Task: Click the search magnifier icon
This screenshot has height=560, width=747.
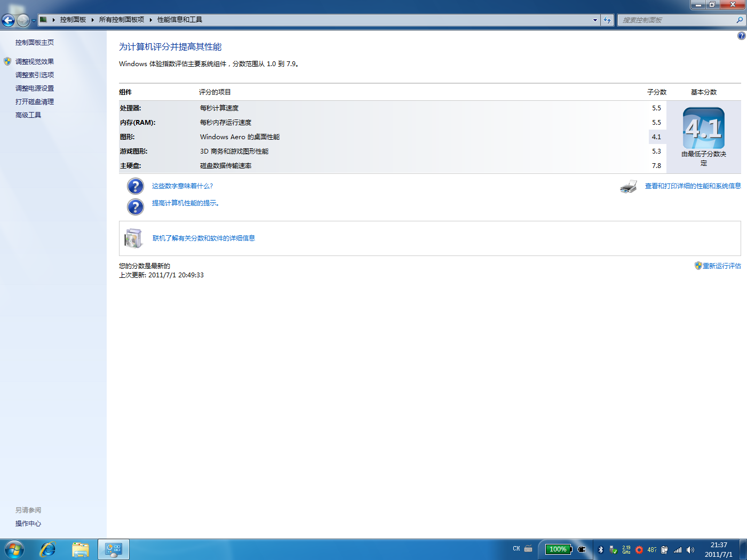Action: tap(740, 20)
